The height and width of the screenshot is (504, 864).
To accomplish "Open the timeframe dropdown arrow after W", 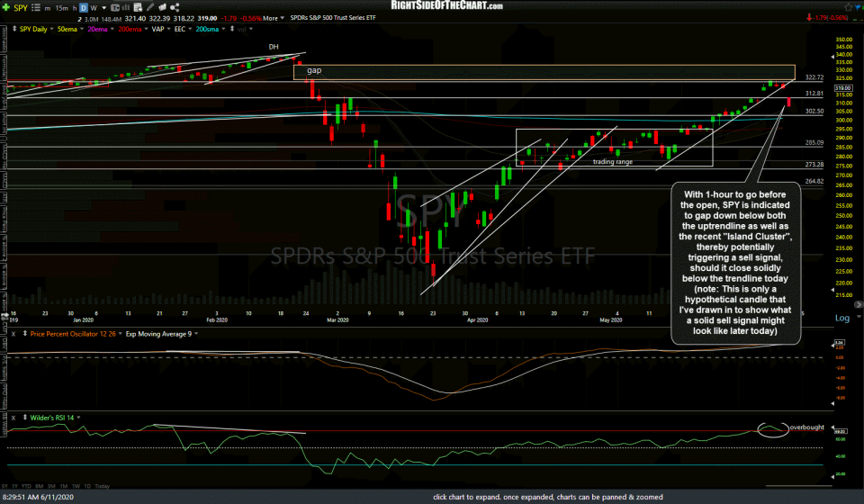I will 104,8.
